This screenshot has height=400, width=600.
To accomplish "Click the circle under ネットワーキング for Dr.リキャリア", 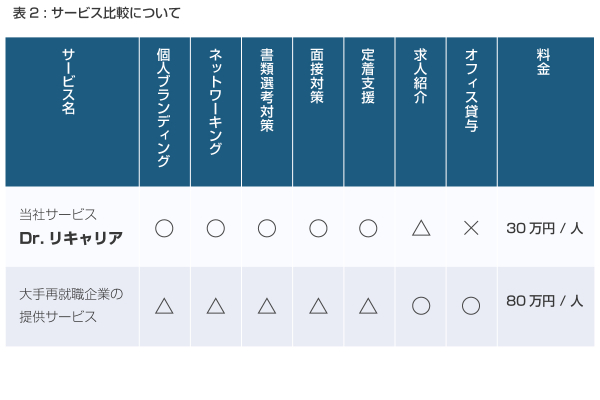I will coord(215,228).
